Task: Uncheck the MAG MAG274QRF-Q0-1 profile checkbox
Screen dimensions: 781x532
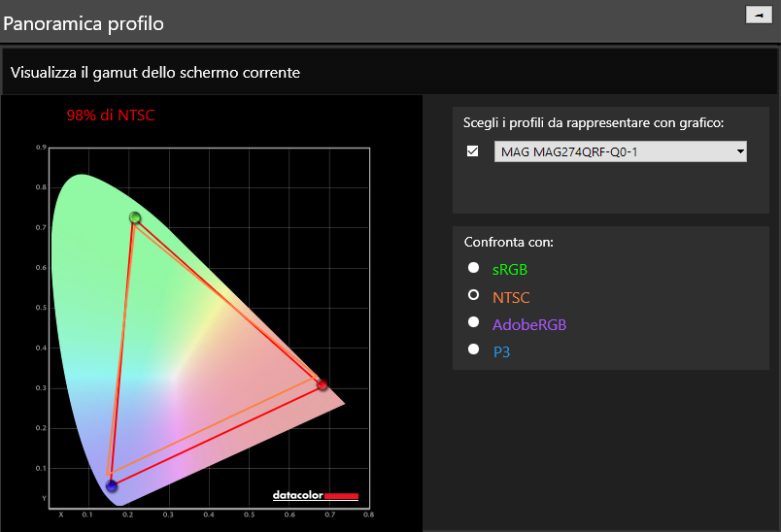Action: coord(473,150)
